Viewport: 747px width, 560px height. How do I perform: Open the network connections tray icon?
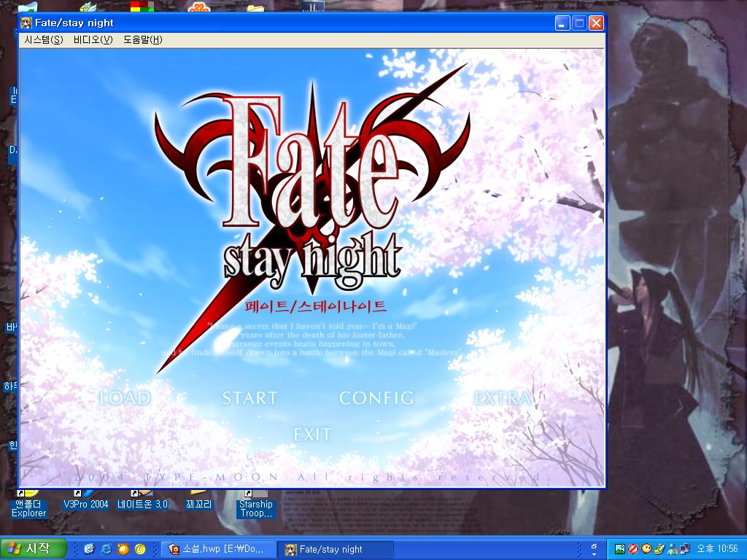tap(684, 548)
